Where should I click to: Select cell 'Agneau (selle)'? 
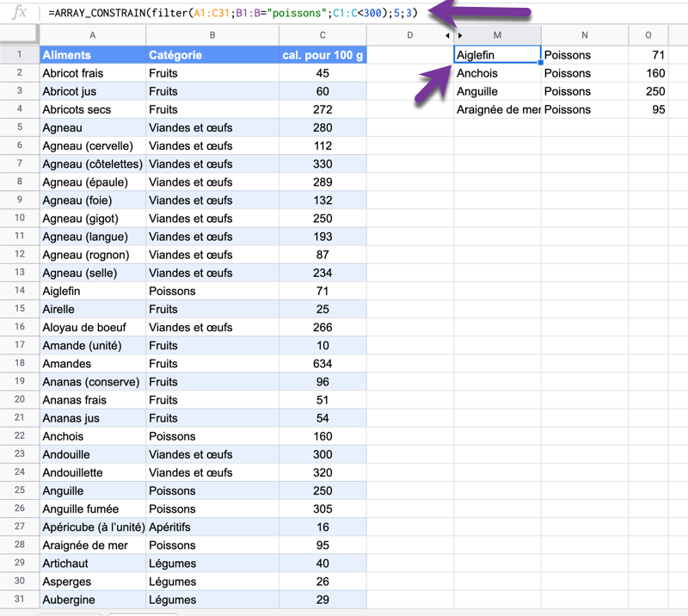pos(93,273)
